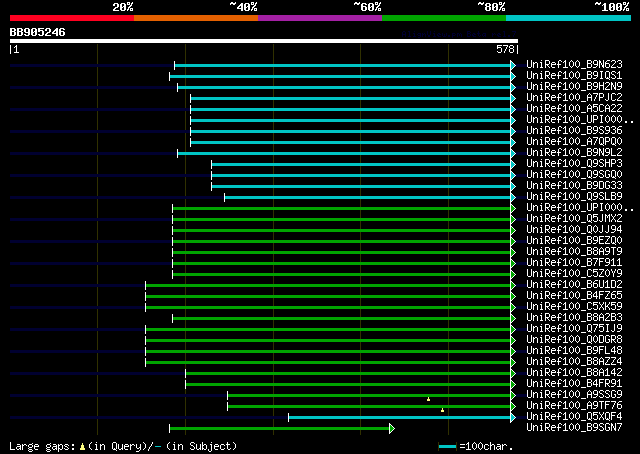Click the UniRef100_A9SSG9 hit name

point(574,394)
